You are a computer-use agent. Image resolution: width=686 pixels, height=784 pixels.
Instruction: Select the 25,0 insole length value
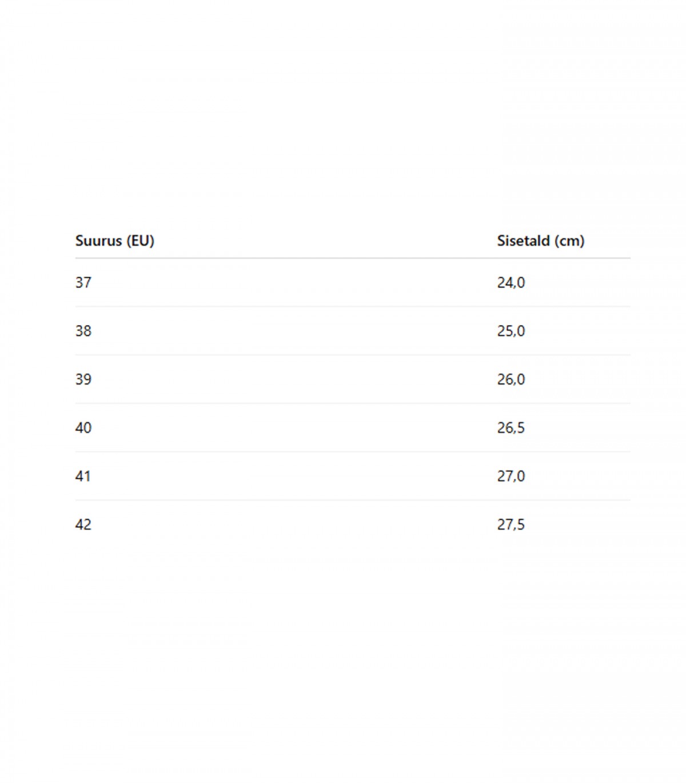510,331
